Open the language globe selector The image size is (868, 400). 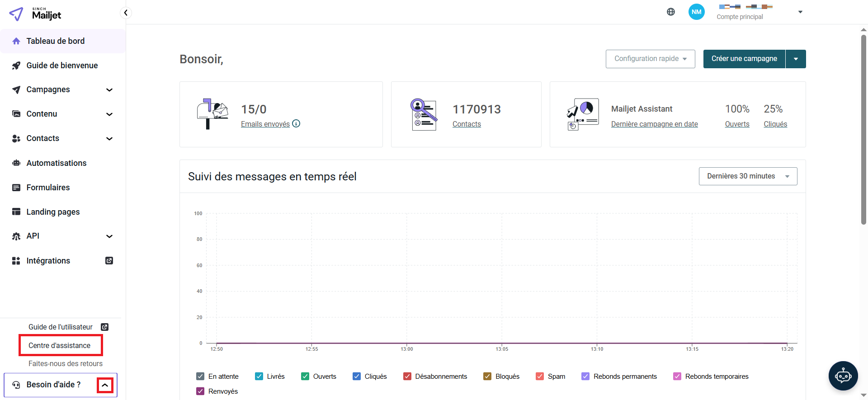click(671, 12)
